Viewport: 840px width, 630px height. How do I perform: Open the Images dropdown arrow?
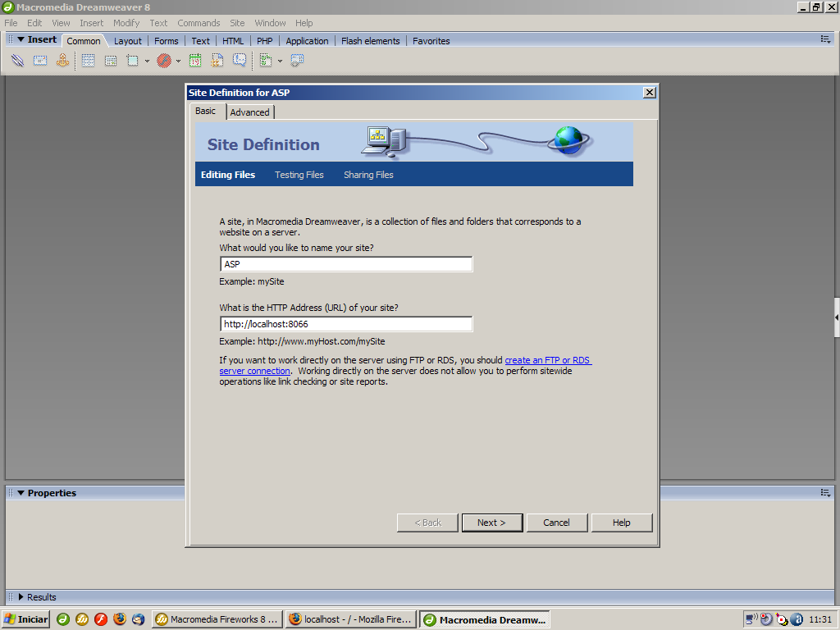coord(148,61)
